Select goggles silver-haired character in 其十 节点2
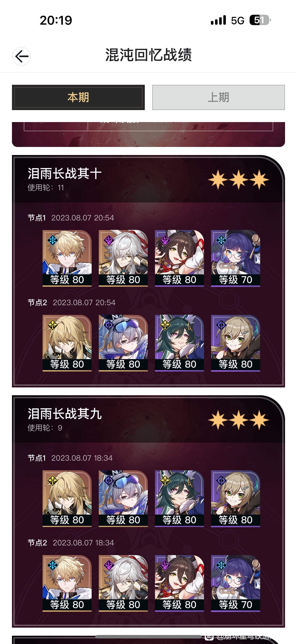The height and width of the screenshot is (644, 297). [123, 343]
